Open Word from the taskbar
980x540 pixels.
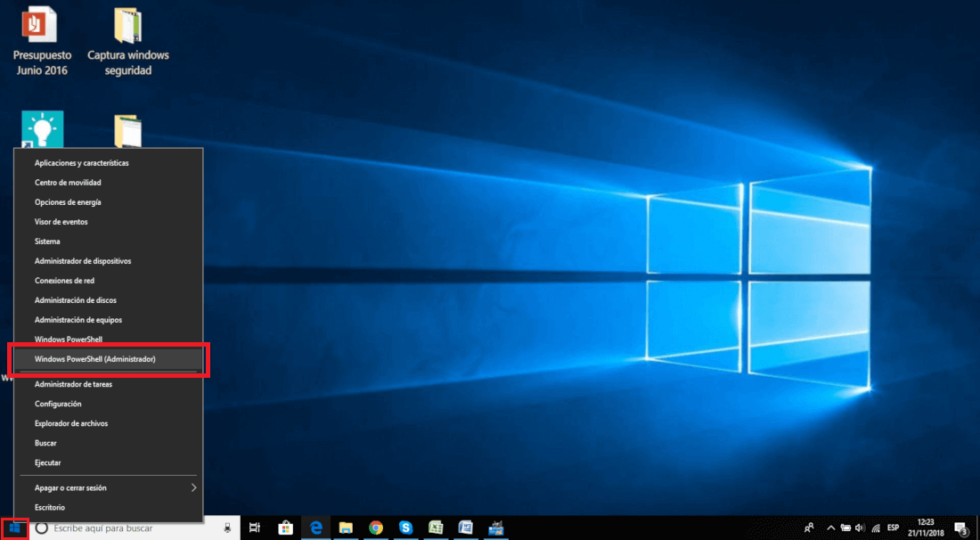[466, 528]
